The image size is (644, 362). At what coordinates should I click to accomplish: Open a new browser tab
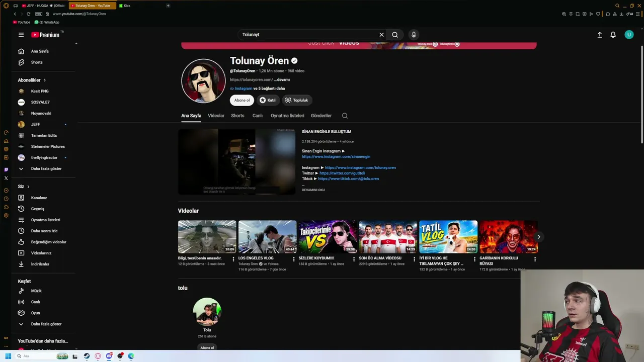(x=168, y=6)
